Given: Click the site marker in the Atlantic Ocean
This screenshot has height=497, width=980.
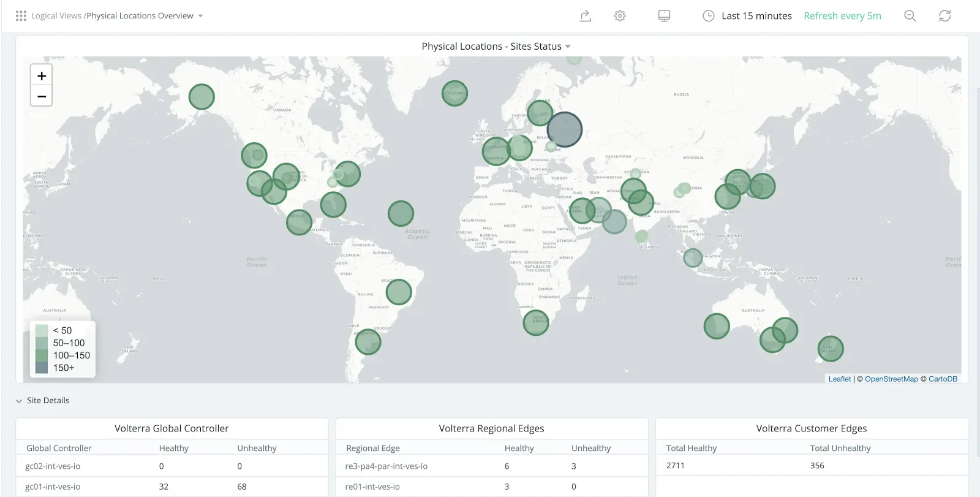Looking at the screenshot, I should pos(401,214).
